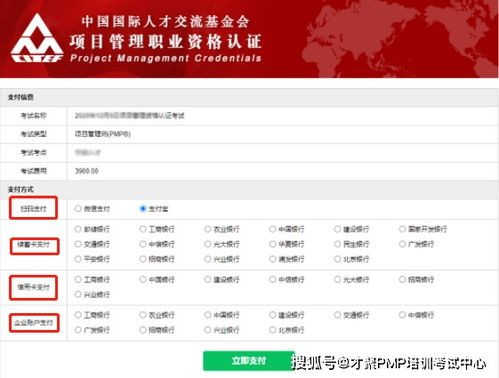
Task: Click the 扫码支付 row label
Action: pos(33,209)
